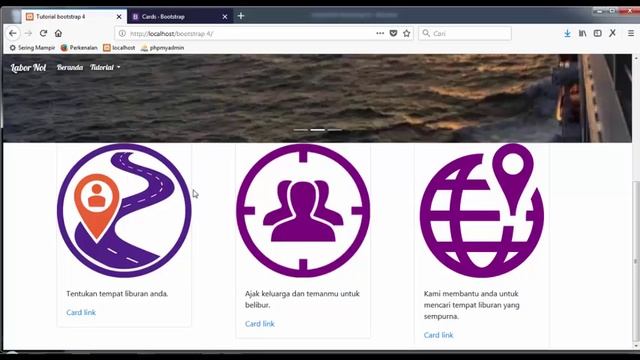Image resolution: width=640 pixels, height=360 pixels.
Task: Click the forward navigation arrow
Action: 28,33
